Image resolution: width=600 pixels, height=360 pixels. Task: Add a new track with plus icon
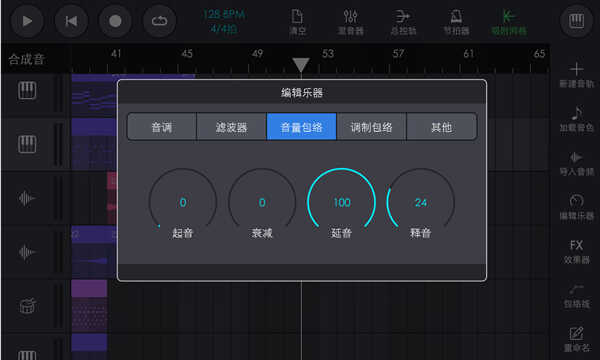(576, 69)
